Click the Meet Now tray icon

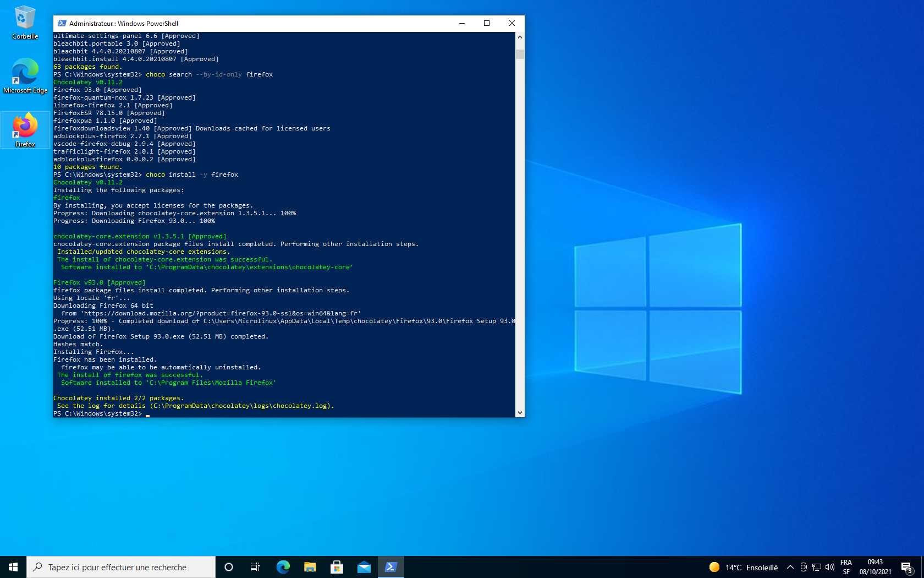(804, 567)
